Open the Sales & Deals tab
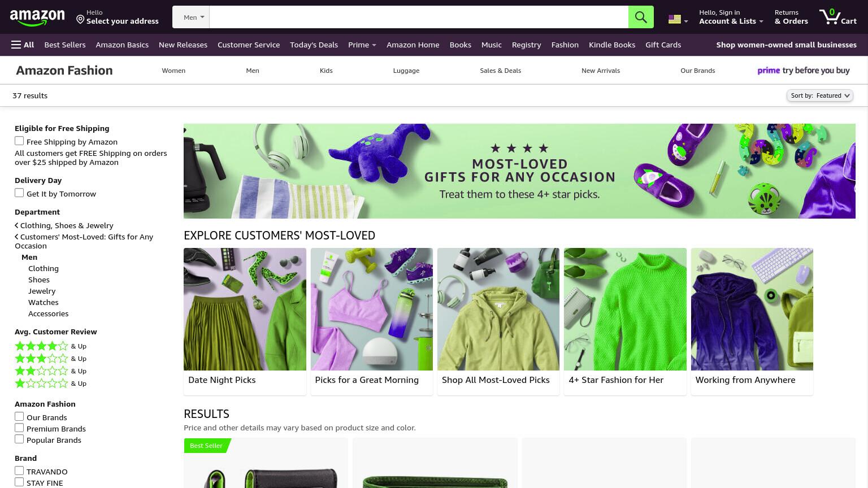Viewport: 868px width, 488px height. click(501, 71)
